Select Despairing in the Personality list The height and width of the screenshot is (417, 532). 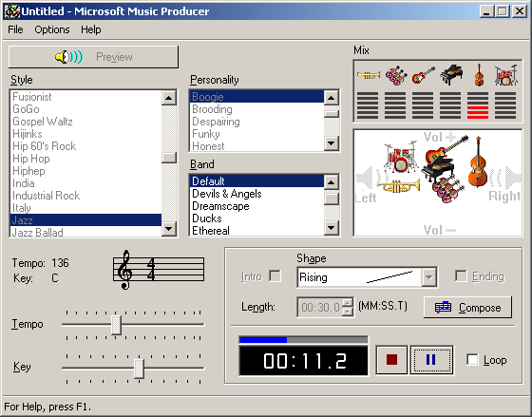(256, 122)
